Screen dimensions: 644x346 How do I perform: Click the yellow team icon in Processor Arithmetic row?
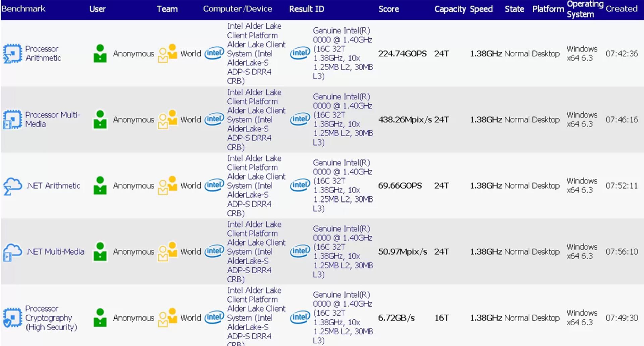click(x=167, y=53)
